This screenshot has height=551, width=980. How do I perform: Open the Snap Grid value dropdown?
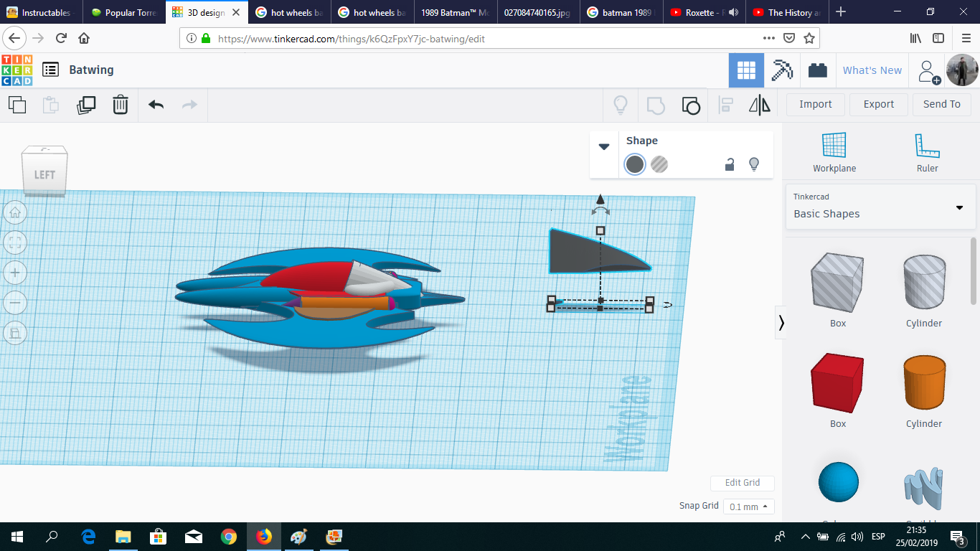pos(748,507)
